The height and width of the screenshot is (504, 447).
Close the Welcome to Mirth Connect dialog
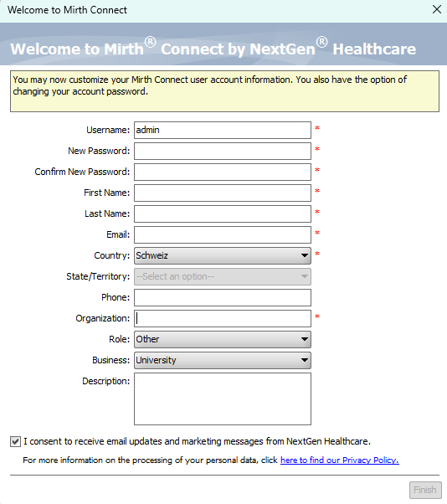click(x=437, y=9)
